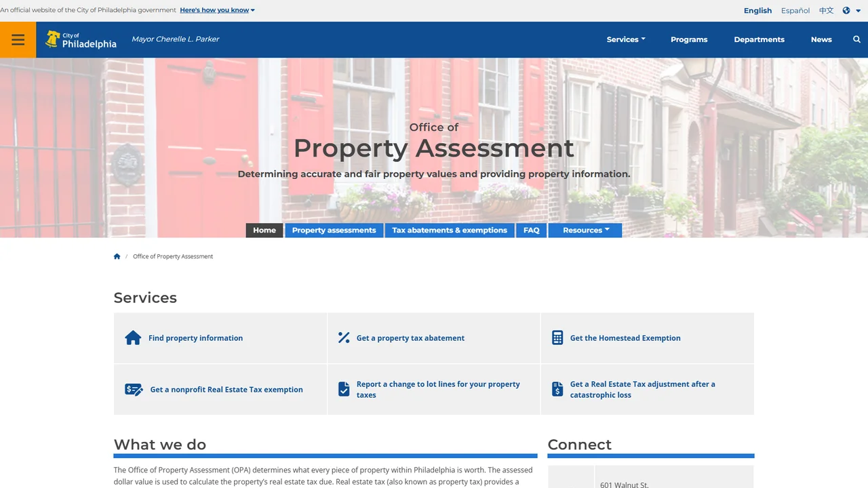This screenshot has width=868, height=488.
Task: Click the nonprofit exemption money icon
Action: (x=134, y=390)
